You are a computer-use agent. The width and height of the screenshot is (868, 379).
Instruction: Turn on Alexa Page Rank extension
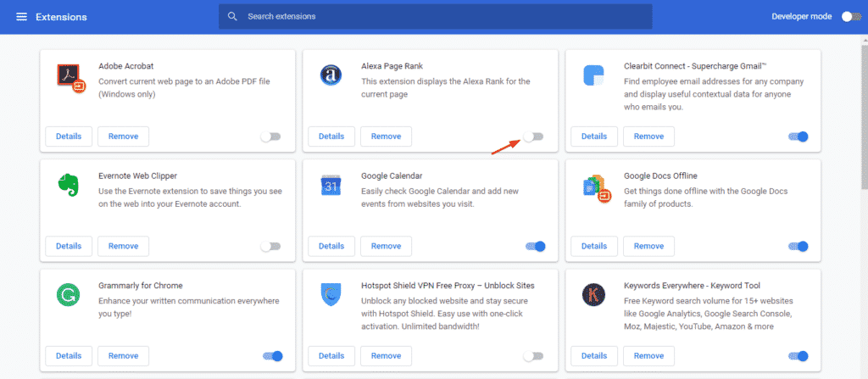pyautogui.click(x=533, y=137)
